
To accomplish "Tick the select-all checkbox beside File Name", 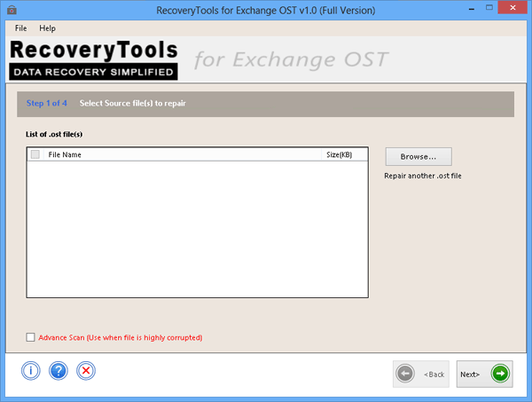I will click(35, 154).
